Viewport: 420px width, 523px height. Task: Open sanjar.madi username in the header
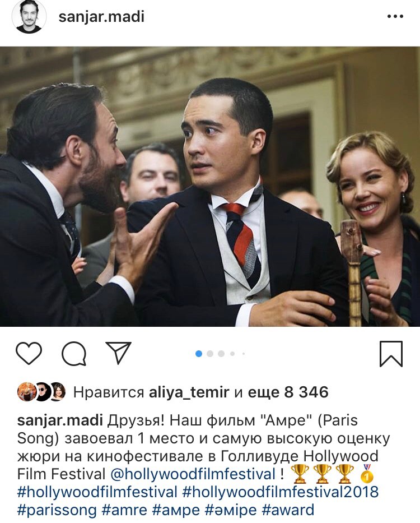[x=101, y=17]
